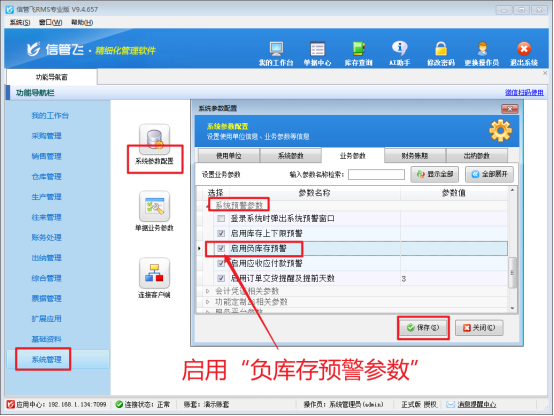The height and width of the screenshot is (416, 554).
Task: Toggle 启用库存上下限预警 checkbox
Action: click(x=221, y=233)
